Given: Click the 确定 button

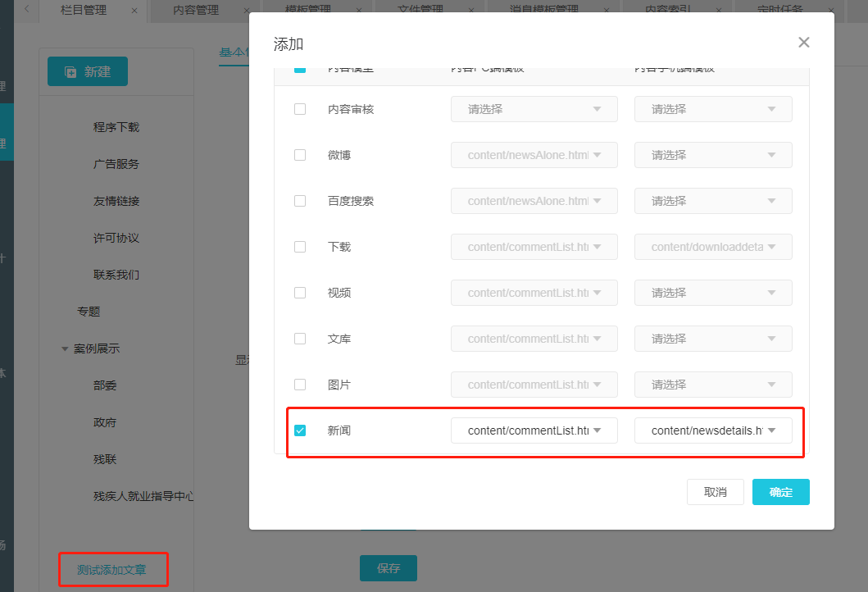Looking at the screenshot, I should click(780, 492).
